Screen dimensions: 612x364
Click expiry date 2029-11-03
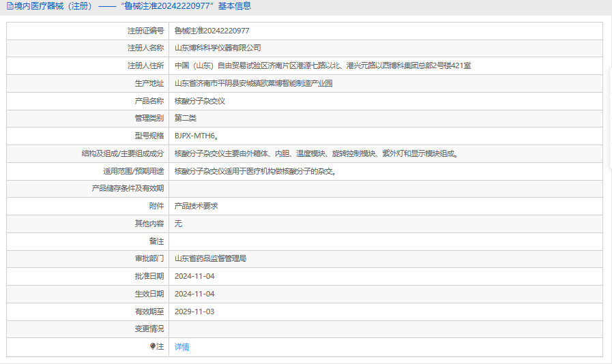pos(194,312)
